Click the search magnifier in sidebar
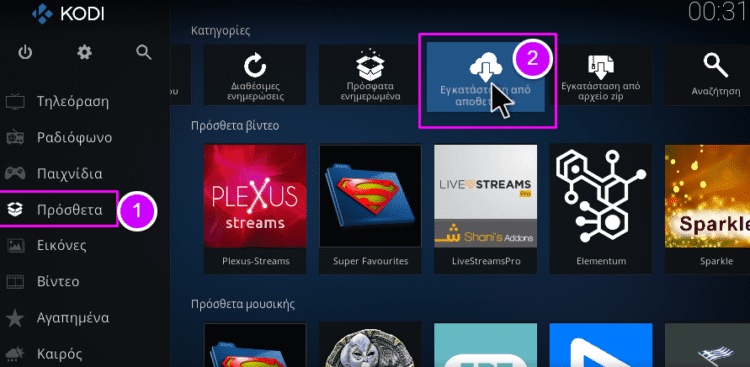The width and height of the screenshot is (750, 367). tap(144, 52)
